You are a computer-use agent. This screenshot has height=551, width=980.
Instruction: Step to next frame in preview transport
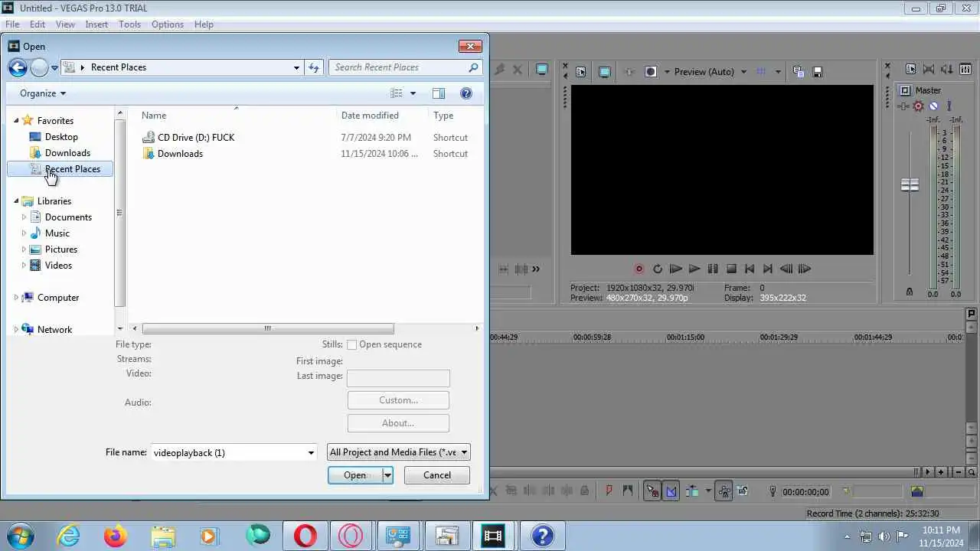[x=805, y=269]
